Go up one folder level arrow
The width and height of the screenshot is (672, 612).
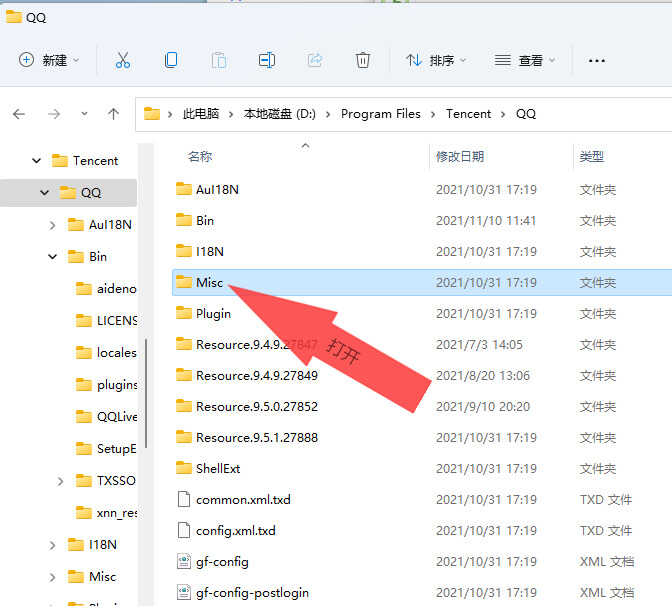(113, 114)
